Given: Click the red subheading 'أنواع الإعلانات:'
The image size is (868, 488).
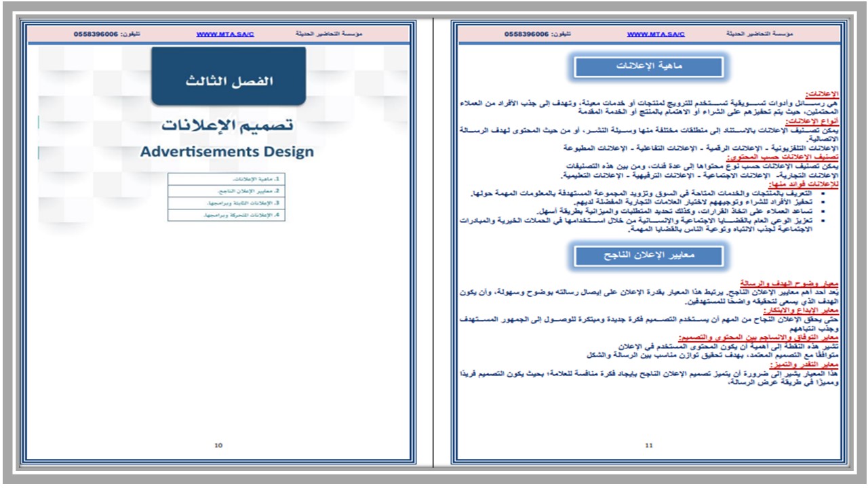Looking at the screenshot, I should click(813, 121).
